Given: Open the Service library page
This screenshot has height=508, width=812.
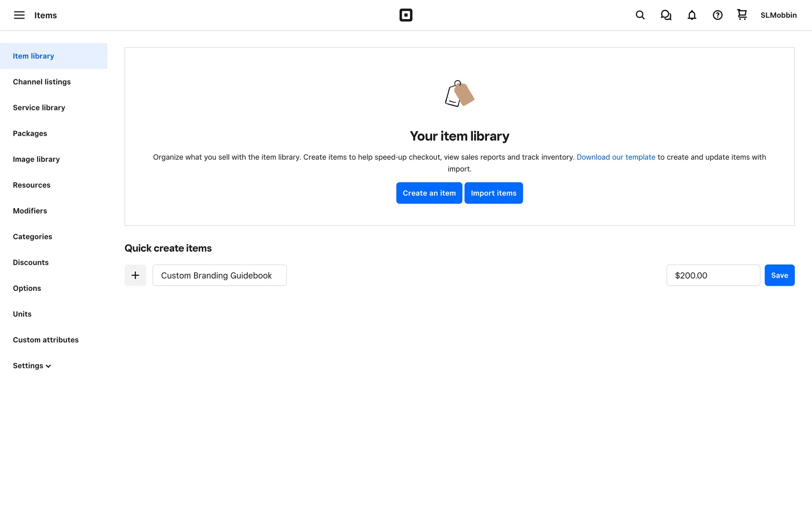Looking at the screenshot, I should point(39,108).
